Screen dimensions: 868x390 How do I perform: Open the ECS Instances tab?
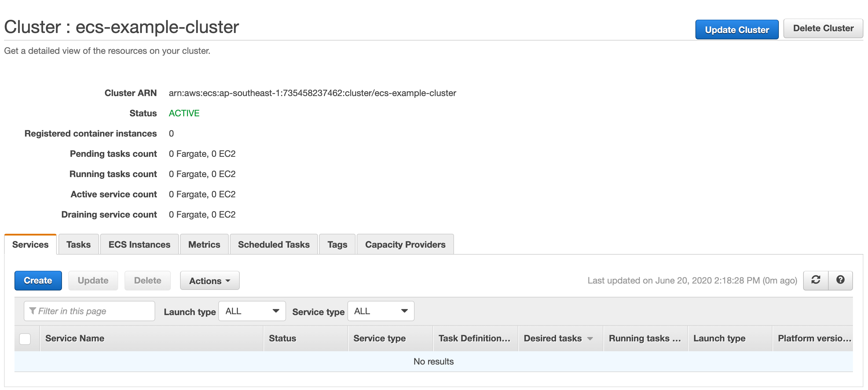pos(139,244)
